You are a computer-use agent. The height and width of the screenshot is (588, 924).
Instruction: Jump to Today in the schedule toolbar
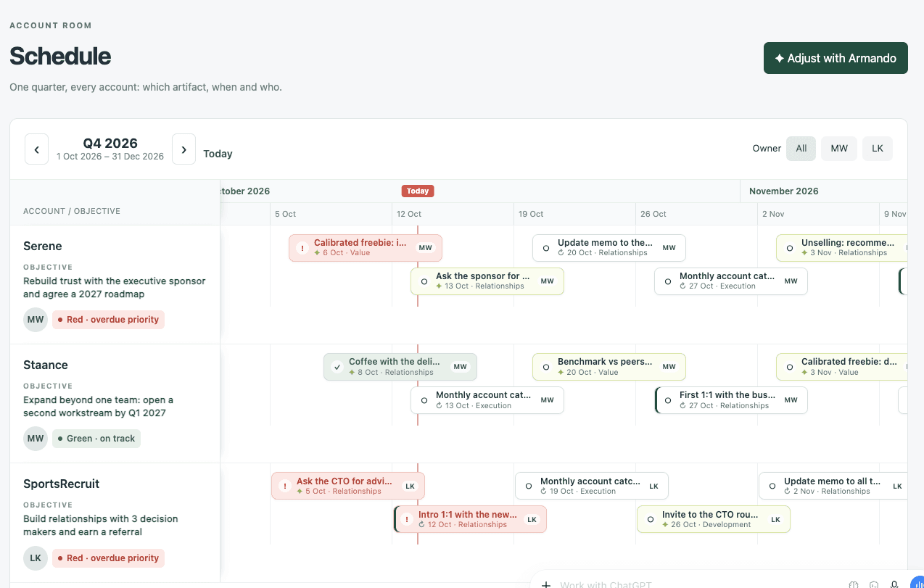coord(218,154)
